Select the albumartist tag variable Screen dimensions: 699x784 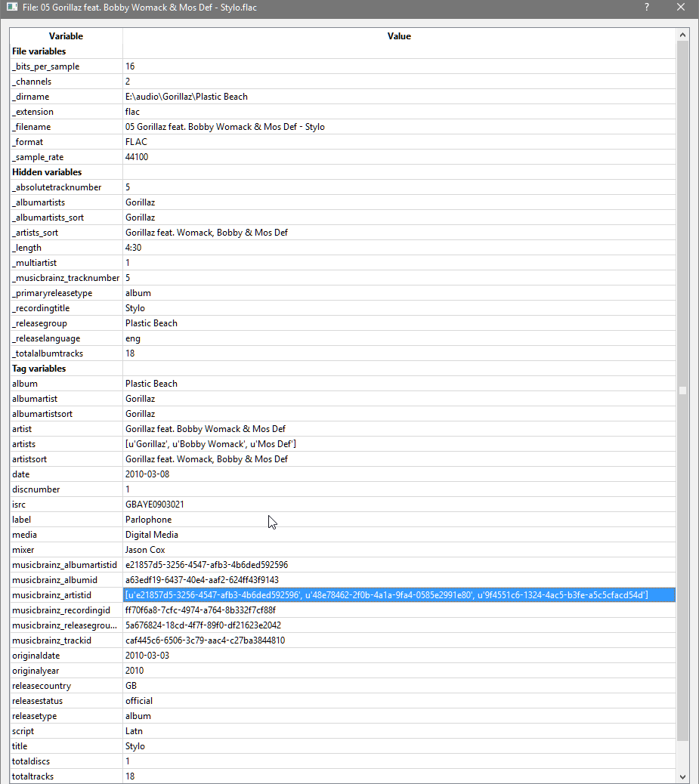pos(35,399)
